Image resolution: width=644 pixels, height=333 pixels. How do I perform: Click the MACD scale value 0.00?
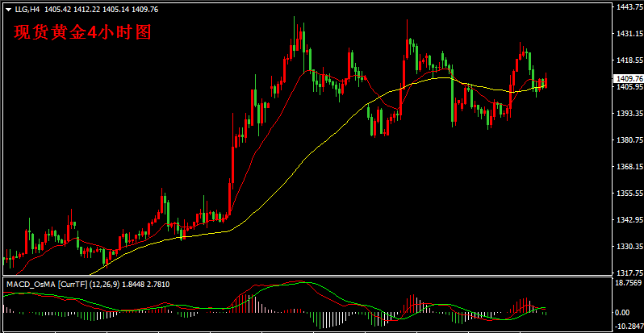tap(624, 313)
